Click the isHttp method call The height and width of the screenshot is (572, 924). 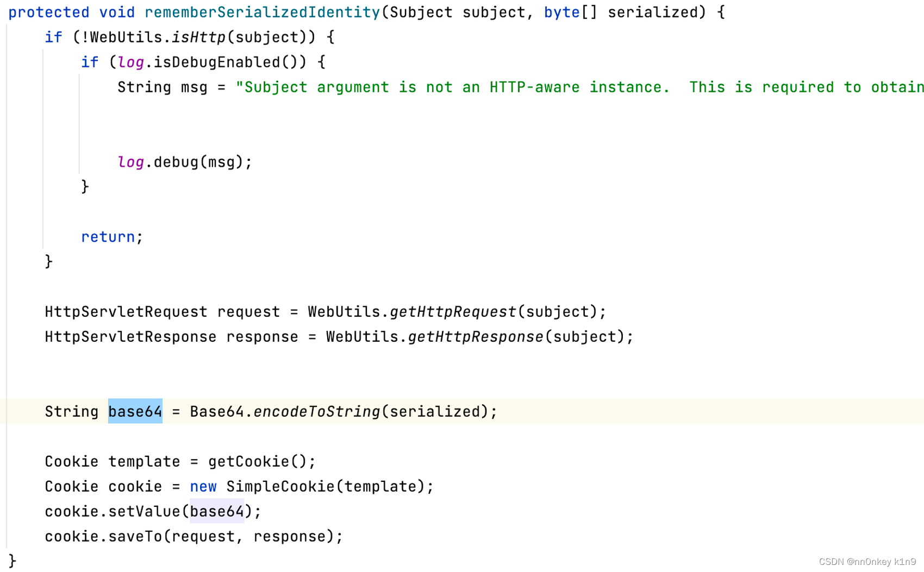(198, 37)
